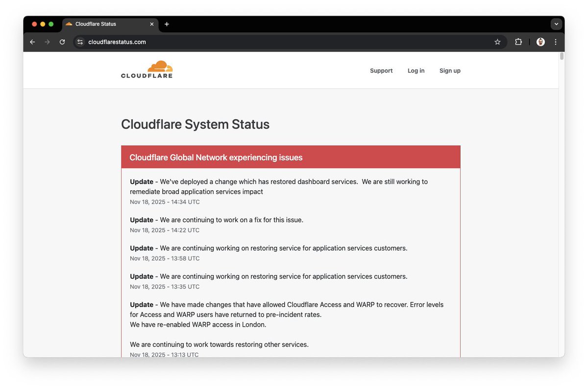Open the Chrome three-dot menu

tap(556, 42)
